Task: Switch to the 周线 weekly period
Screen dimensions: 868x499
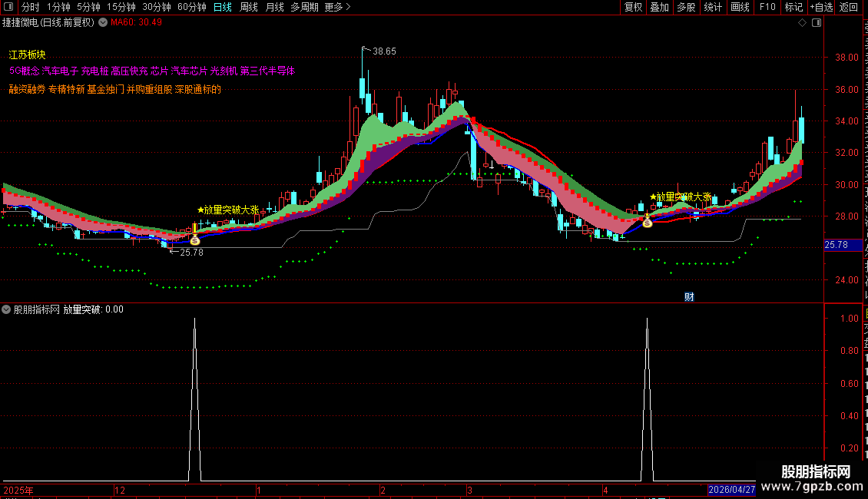Action: coord(249,7)
